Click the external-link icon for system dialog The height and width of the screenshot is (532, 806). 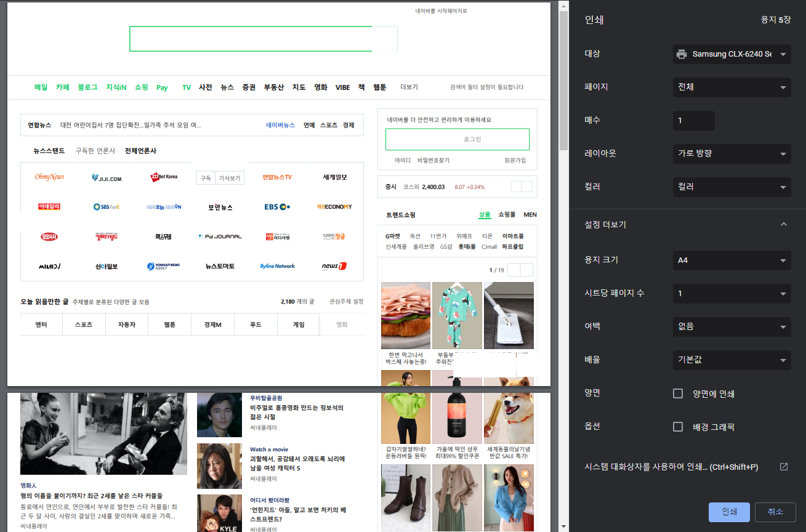coord(784,467)
